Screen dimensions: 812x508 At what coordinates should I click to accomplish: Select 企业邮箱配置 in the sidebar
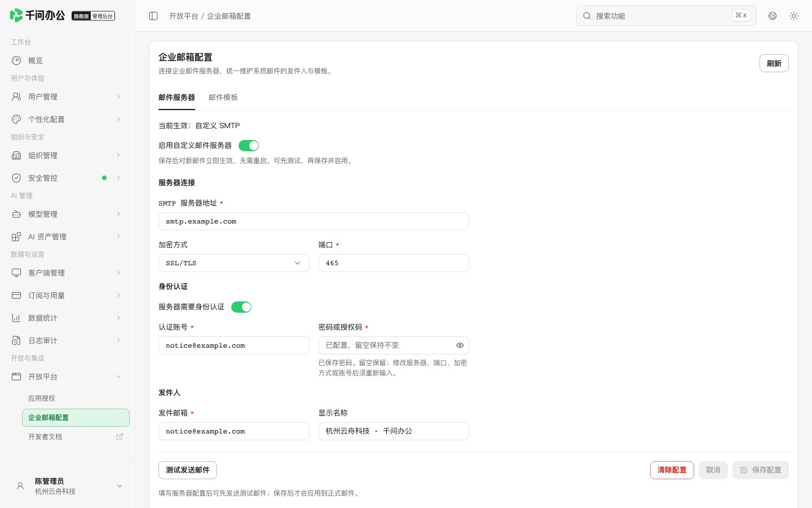[x=76, y=418]
